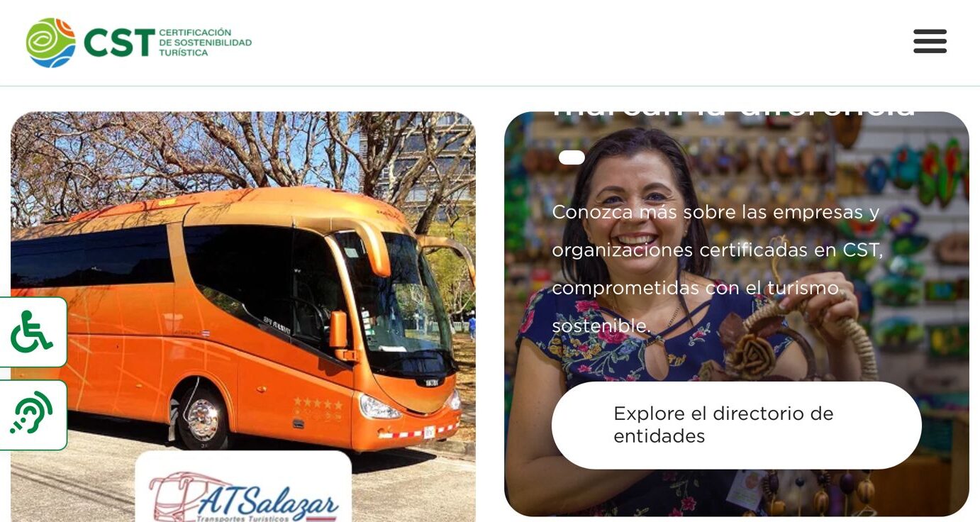
Task: Click the CST swirl logo icon
Action: [50, 43]
